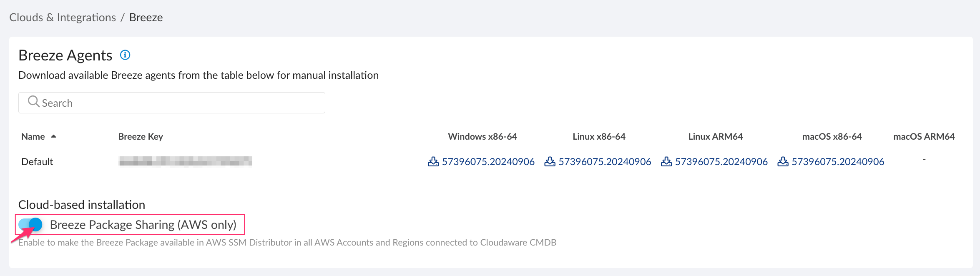Click the sort arrow beside Name

coord(54,136)
